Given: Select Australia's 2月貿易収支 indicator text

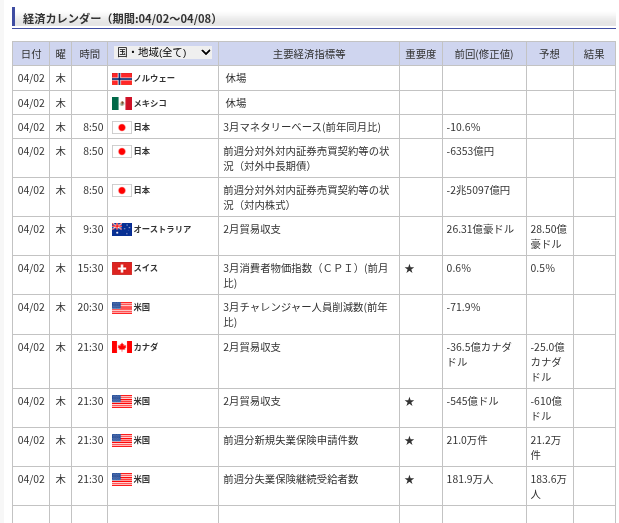Looking at the screenshot, I should [x=252, y=229].
